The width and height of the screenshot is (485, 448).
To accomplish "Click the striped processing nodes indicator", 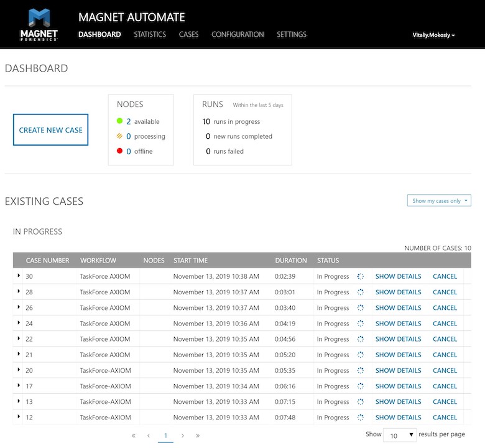I will click(x=119, y=136).
